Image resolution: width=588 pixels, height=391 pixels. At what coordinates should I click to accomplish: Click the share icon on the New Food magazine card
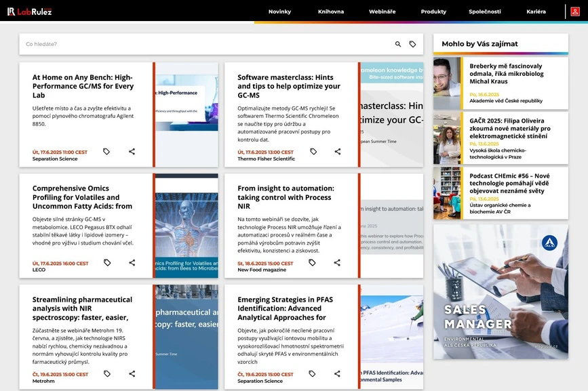(x=337, y=263)
